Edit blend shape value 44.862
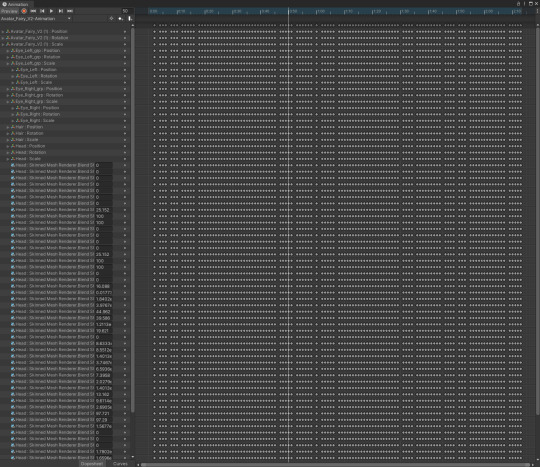 104,312
